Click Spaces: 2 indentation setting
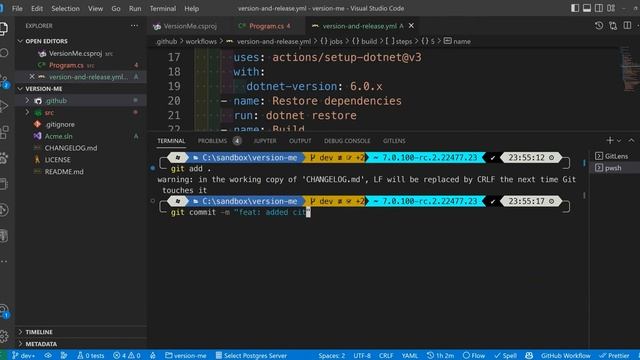Image resolution: width=640 pixels, height=360 pixels. tap(331, 356)
